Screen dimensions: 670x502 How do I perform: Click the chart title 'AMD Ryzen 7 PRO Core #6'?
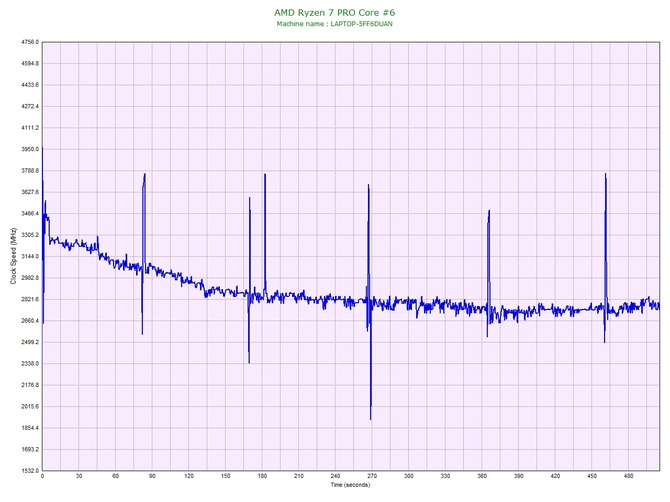(x=334, y=12)
